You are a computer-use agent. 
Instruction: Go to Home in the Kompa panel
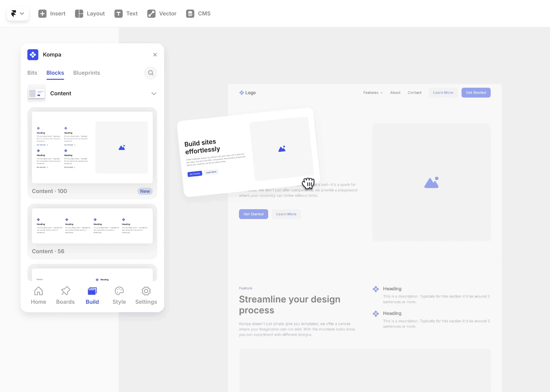pos(38,295)
